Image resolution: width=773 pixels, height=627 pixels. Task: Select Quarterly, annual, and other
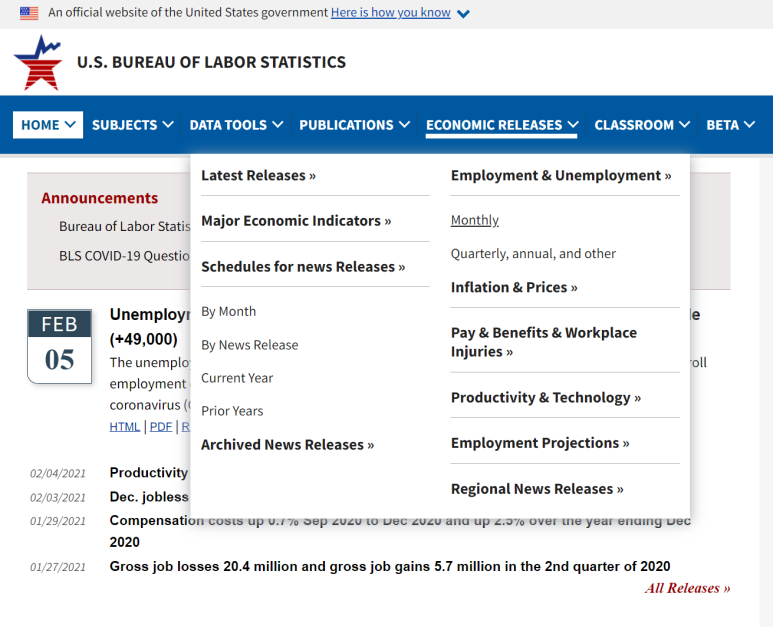533,254
